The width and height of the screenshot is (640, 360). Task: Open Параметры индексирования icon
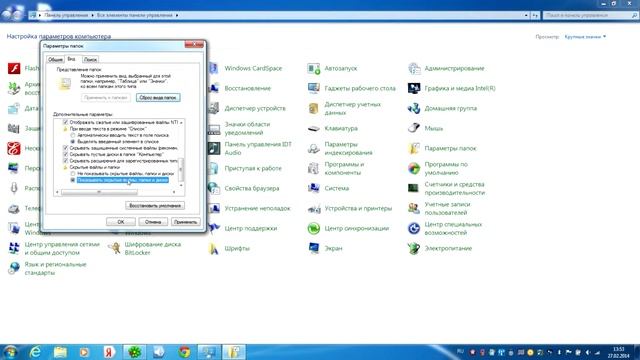coord(313,148)
